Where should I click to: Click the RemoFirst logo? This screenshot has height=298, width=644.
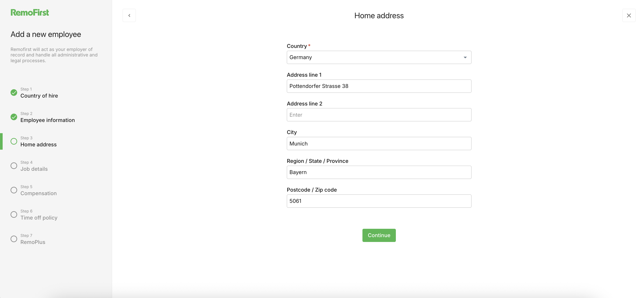point(29,13)
